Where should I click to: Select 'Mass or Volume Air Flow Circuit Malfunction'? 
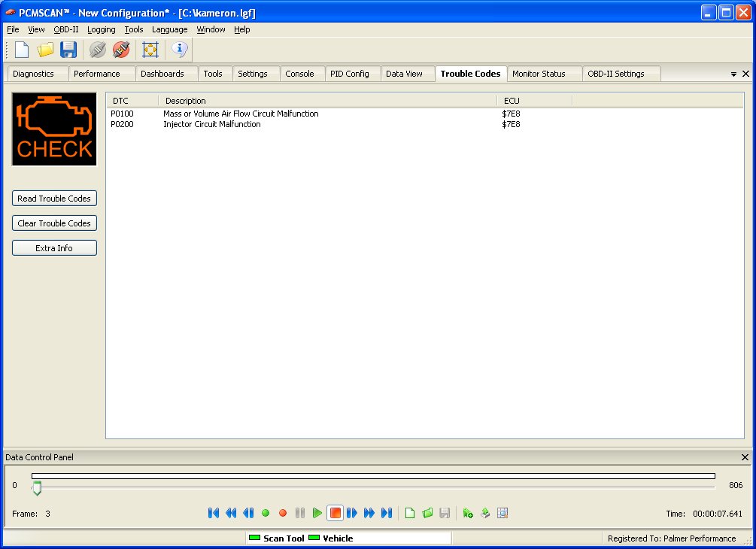[x=241, y=114]
